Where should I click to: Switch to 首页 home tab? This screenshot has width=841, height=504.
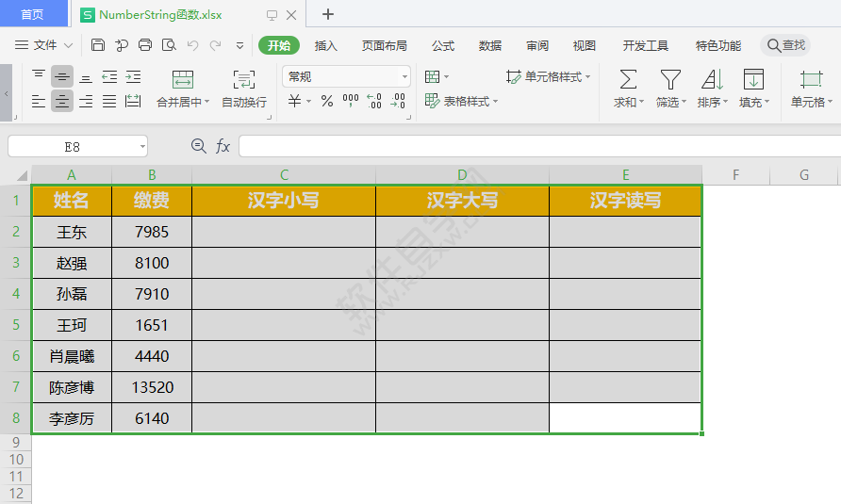(x=32, y=14)
